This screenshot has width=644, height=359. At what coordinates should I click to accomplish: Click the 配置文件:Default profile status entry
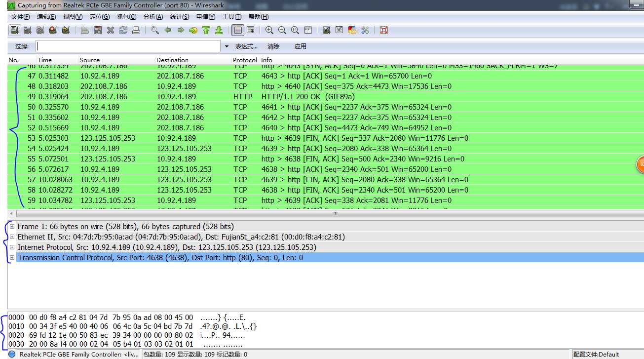tap(596, 354)
